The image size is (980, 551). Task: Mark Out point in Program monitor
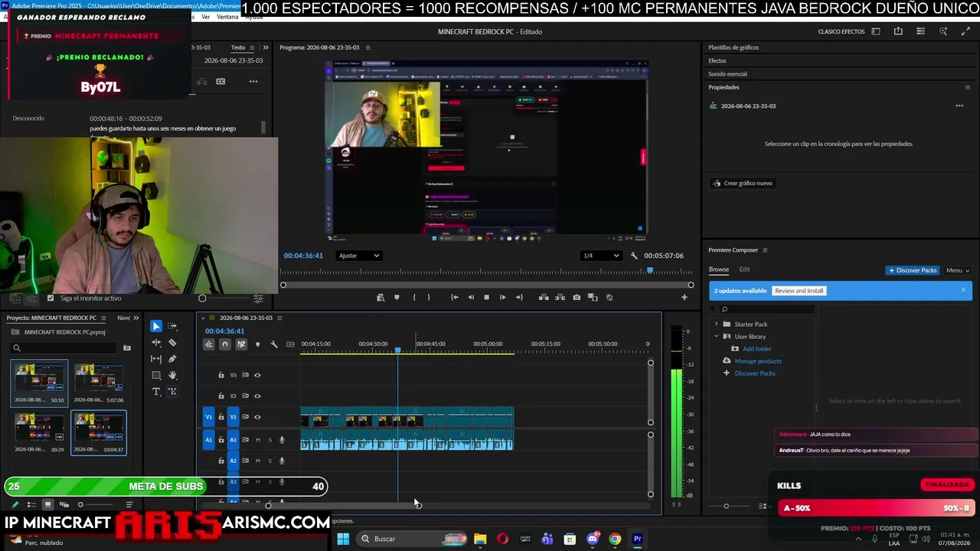point(429,298)
